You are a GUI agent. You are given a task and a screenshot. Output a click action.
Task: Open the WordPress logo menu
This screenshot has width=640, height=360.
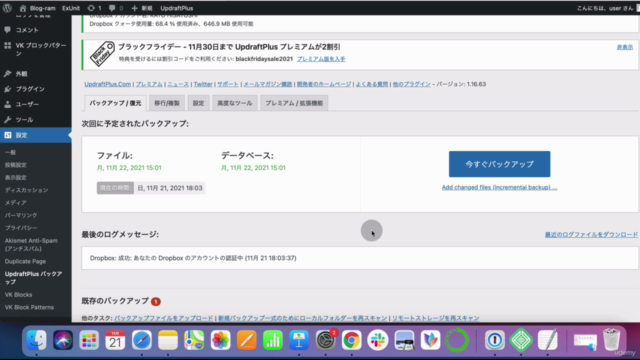pyautogui.click(x=7, y=8)
